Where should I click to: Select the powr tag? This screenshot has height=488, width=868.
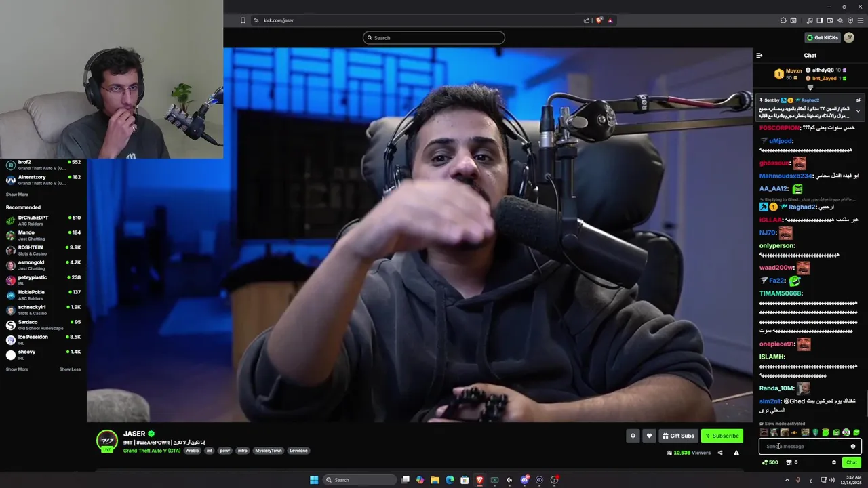pyautogui.click(x=225, y=451)
